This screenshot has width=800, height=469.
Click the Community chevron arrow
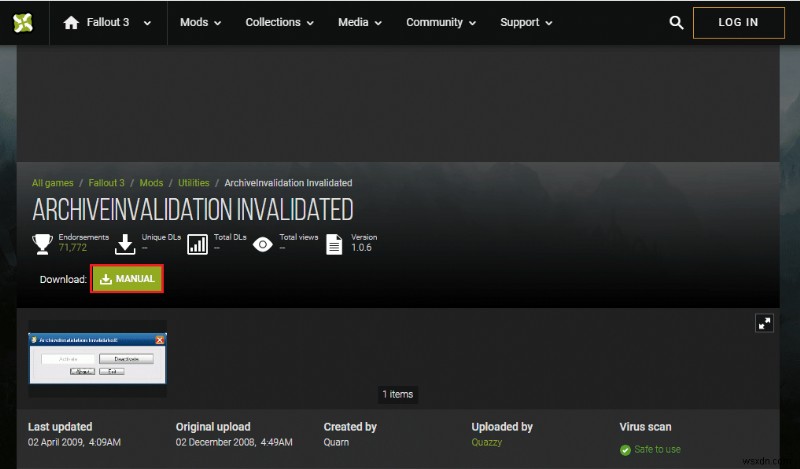click(x=472, y=23)
